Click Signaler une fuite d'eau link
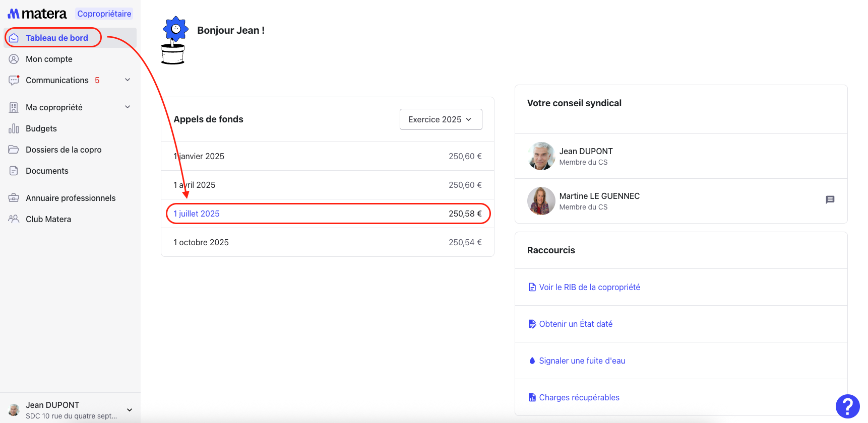This screenshot has width=868, height=423. coord(582,361)
